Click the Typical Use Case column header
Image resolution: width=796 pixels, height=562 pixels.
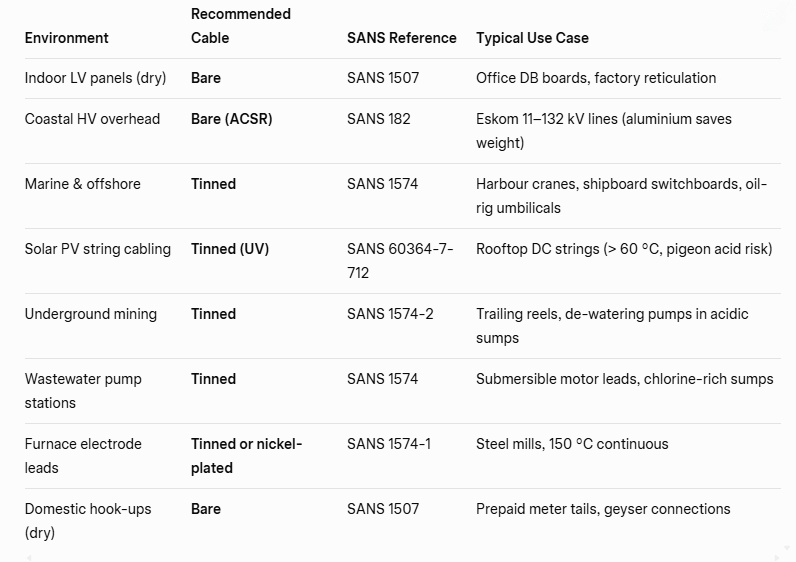tap(532, 38)
